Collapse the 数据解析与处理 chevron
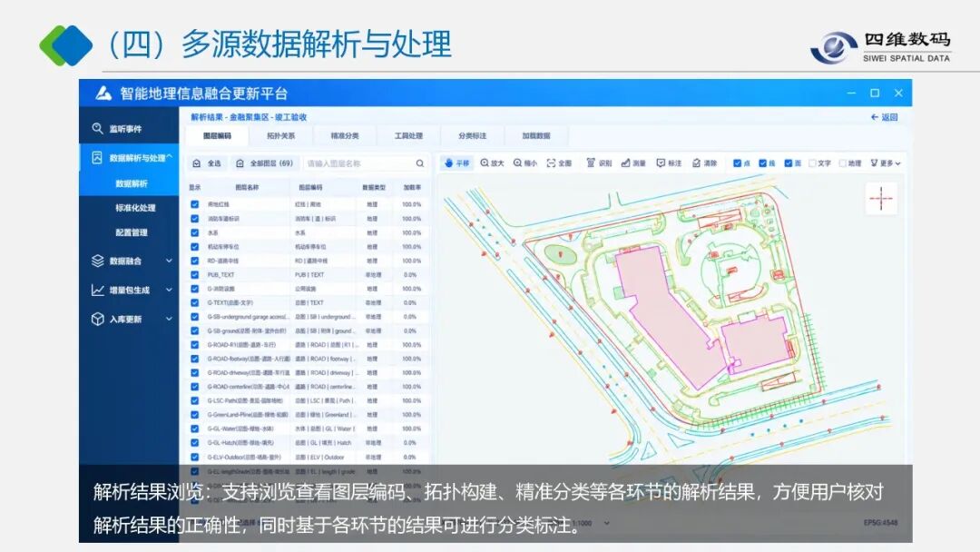This screenshot has width=980, height=552. tap(170, 158)
